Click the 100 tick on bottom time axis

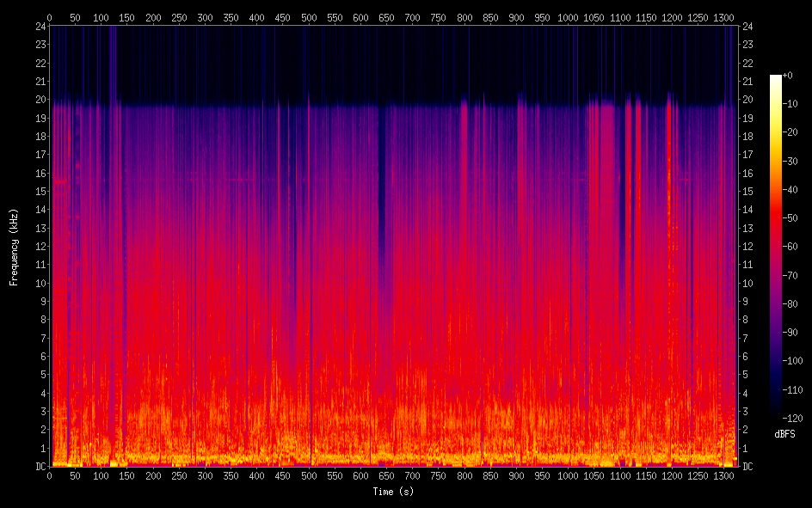[x=101, y=475]
